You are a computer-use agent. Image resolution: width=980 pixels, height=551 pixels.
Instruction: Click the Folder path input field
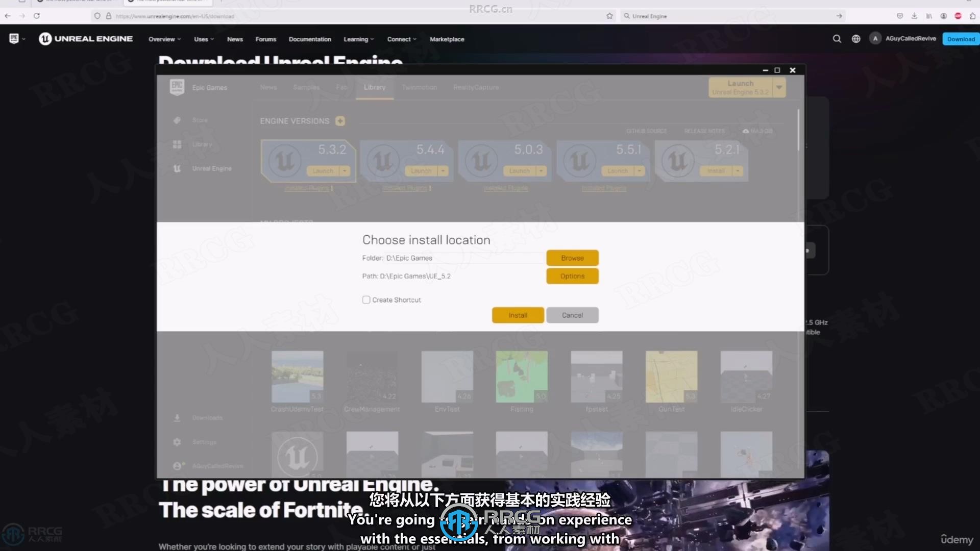click(x=464, y=258)
